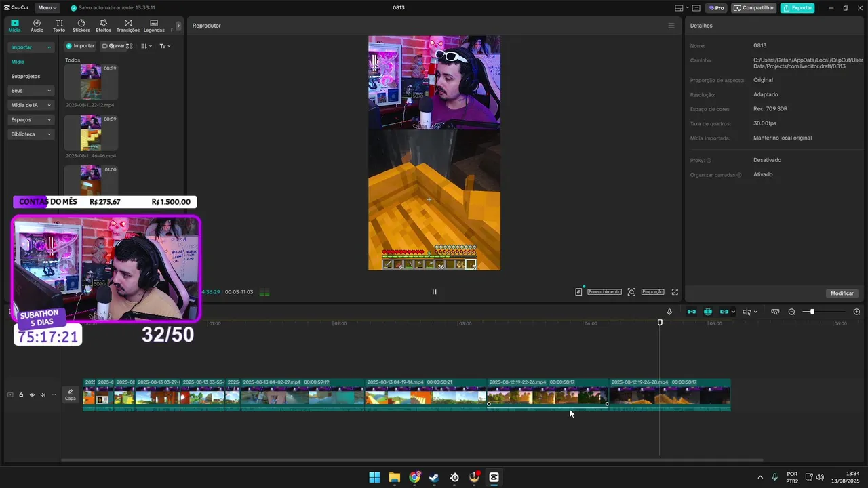Select the 2025-08-13 04-02-27.mp4 timeline clip
The width and height of the screenshot is (868, 488).
[x=302, y=395]
